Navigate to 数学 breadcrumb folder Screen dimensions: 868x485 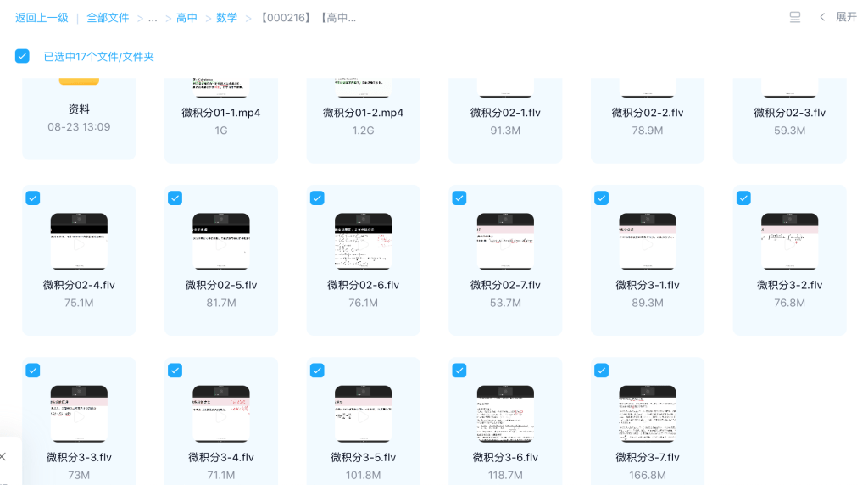coord(227,18)
